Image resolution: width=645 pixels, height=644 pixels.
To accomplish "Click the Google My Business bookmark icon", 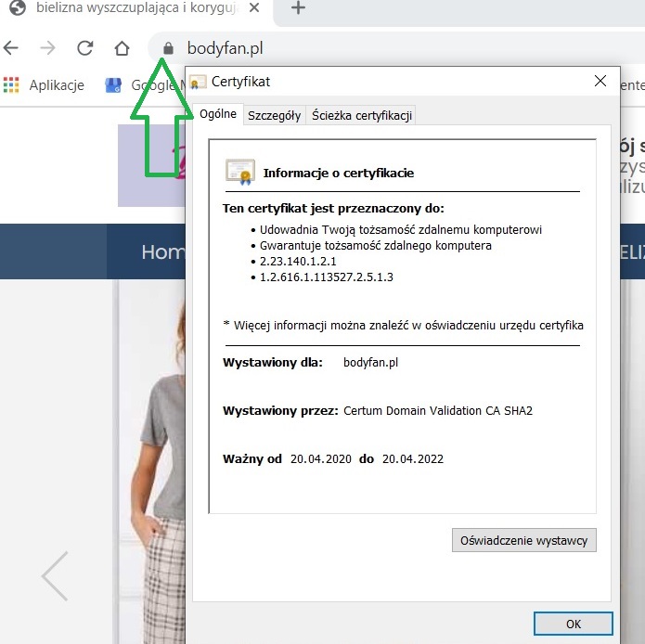I will tap(113, 85).
